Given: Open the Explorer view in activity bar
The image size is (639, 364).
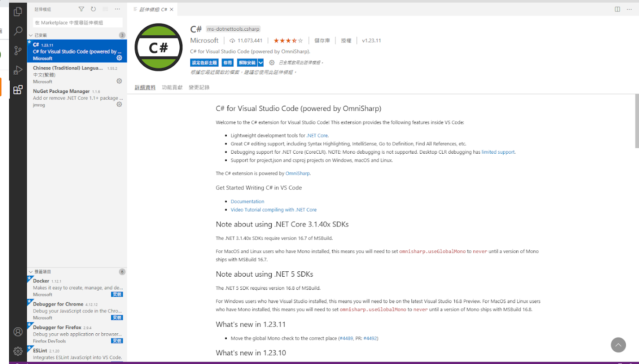Looking at the screenshot, I should coord(18,12).
